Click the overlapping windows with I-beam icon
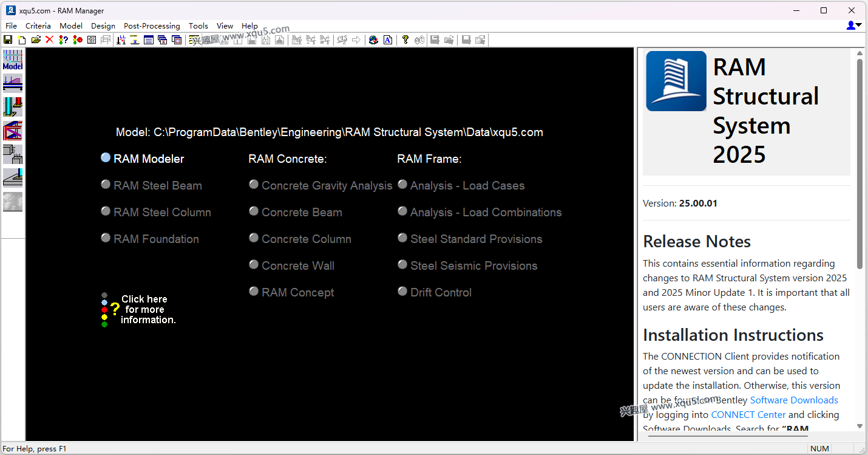868x455 pixels. 163,40
